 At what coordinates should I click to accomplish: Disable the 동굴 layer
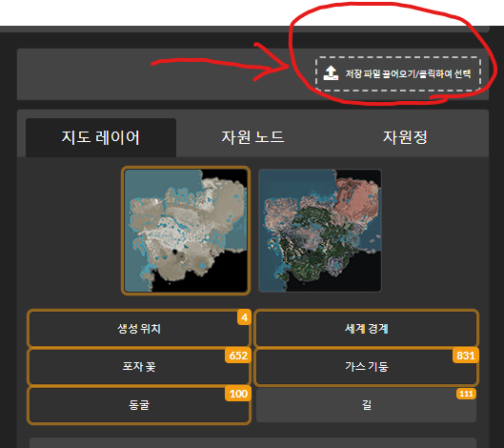pyautogui.click(x=139, y=404)
